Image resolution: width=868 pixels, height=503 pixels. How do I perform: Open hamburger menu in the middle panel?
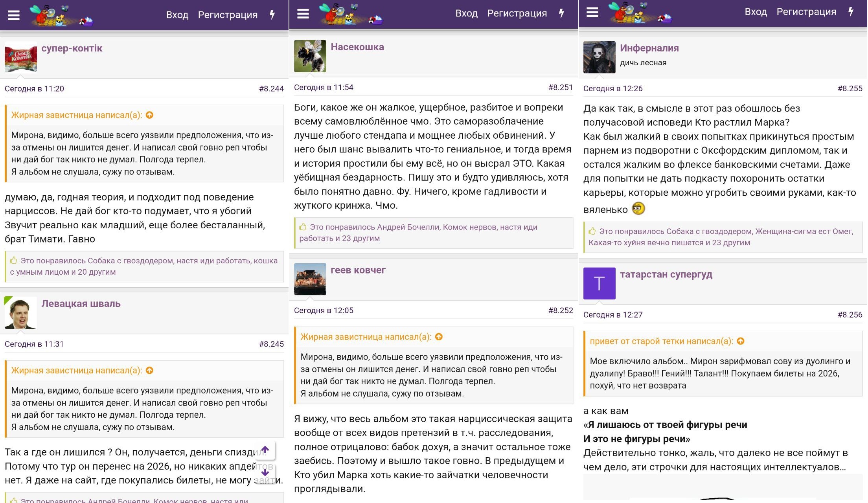tap(303, 14)
